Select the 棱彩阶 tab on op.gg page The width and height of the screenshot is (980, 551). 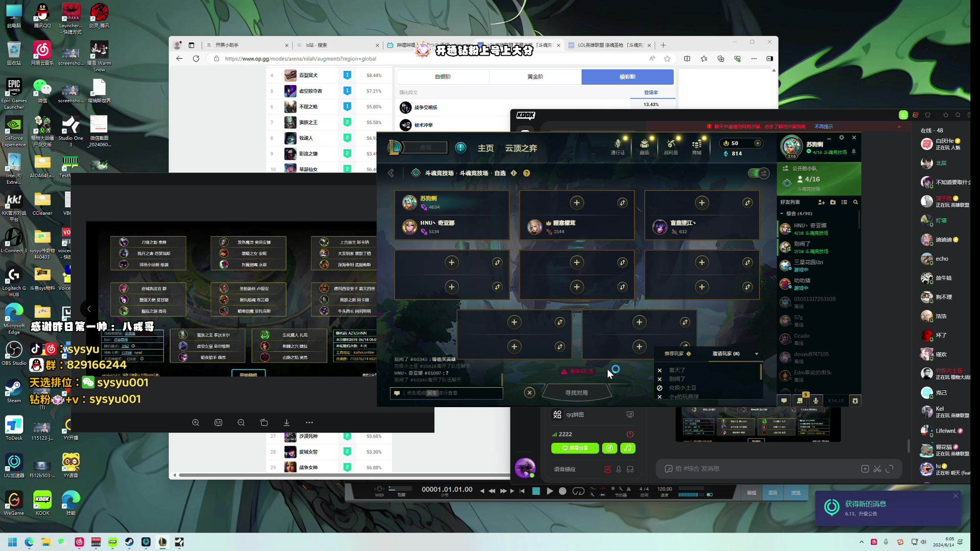click(x=628, y=77)
